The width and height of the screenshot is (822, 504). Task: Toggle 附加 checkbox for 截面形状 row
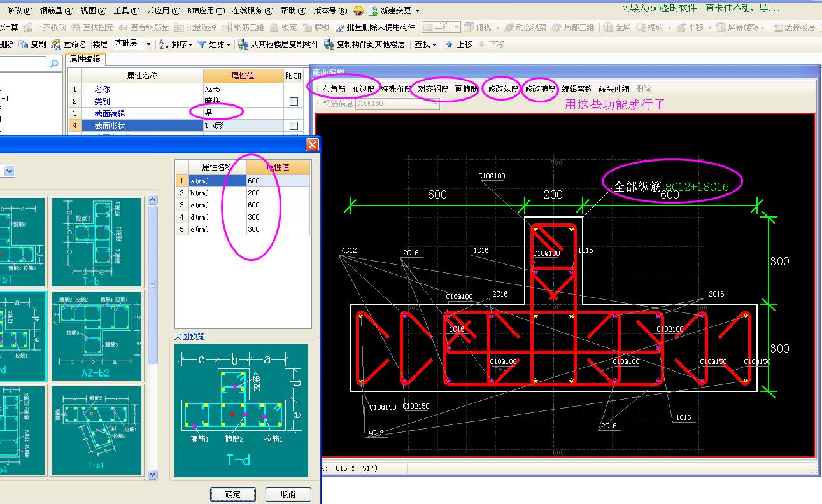click(294, 125)
